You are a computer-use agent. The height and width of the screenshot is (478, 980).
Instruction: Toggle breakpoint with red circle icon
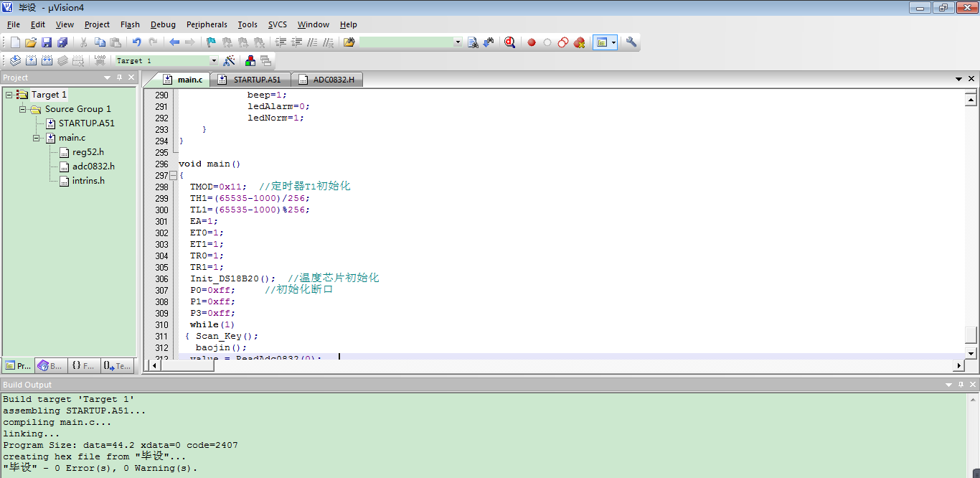532,42
